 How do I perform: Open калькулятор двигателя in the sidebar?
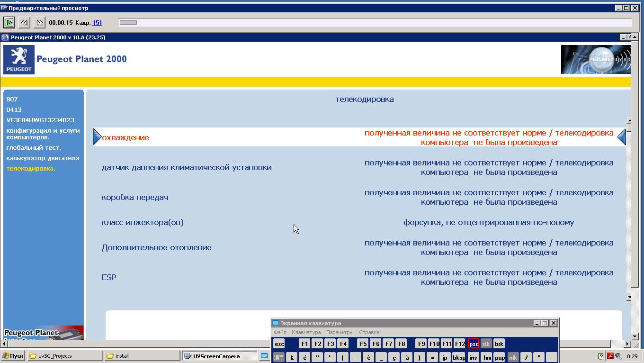(x=43, y=158)
